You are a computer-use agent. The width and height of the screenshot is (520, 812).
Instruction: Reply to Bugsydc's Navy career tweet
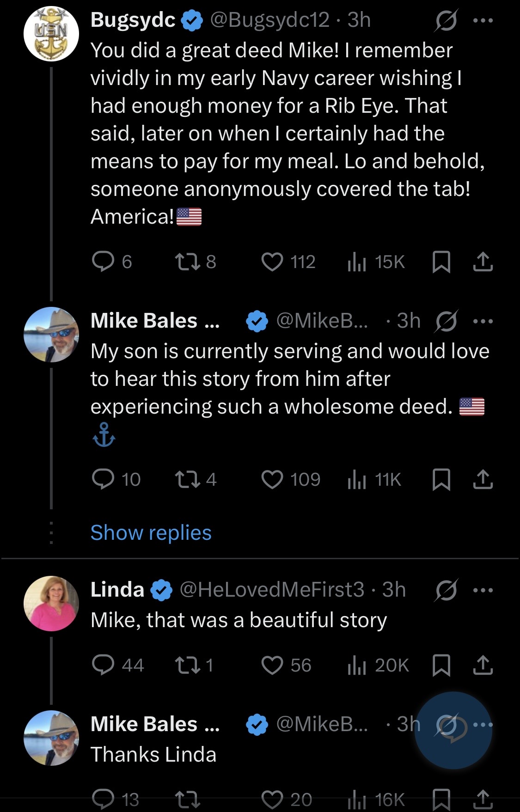pos(103,262)
